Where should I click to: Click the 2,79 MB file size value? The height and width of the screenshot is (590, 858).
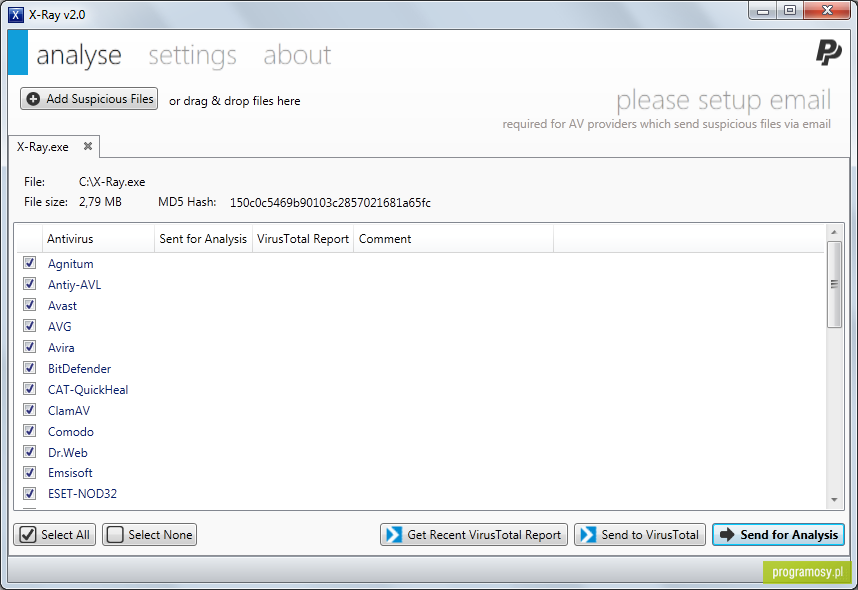pyautogui.click(x=100, y=202)
